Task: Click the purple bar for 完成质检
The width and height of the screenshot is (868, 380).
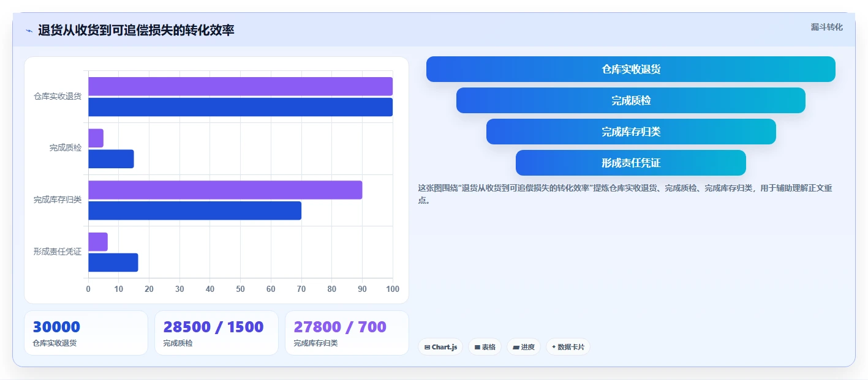Action: coord(96,138)
